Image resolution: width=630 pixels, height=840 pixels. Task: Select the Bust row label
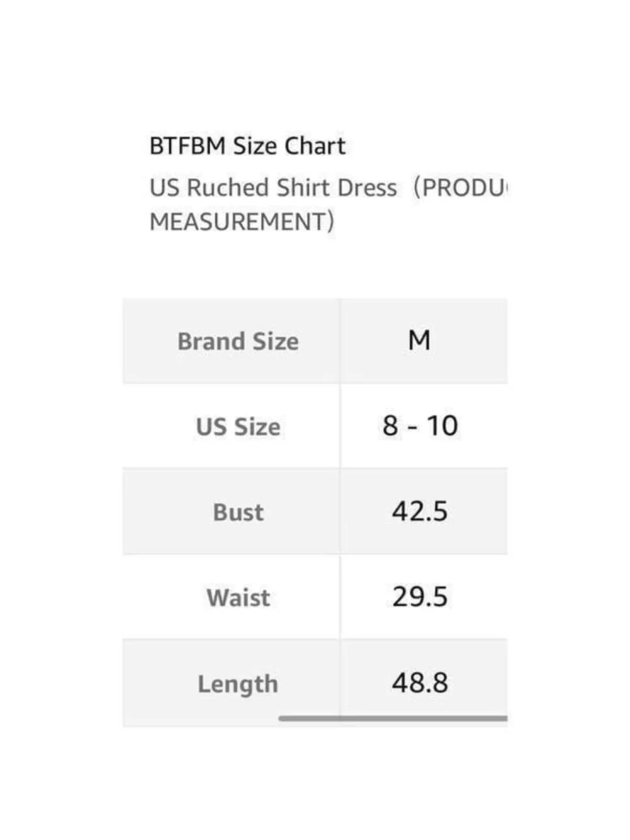coord(238,512)
